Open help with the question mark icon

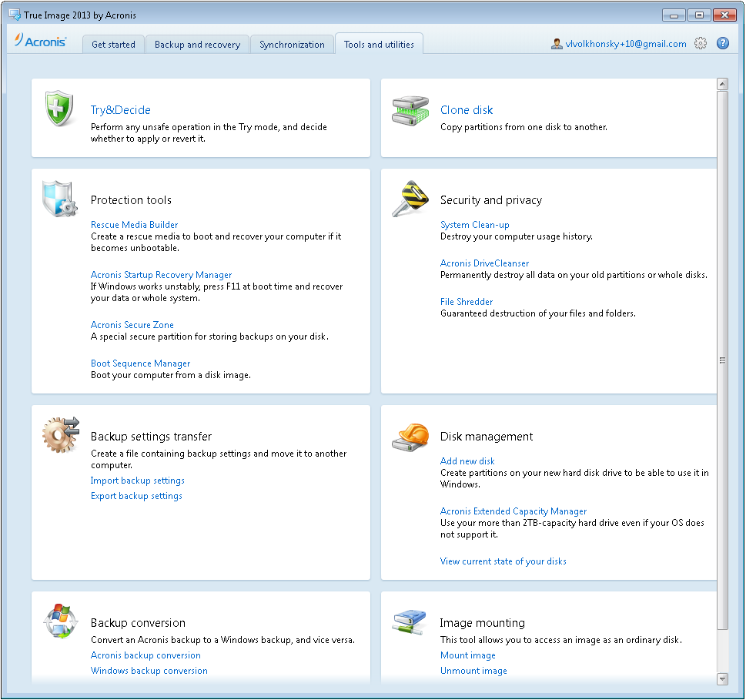click(723, 43)
